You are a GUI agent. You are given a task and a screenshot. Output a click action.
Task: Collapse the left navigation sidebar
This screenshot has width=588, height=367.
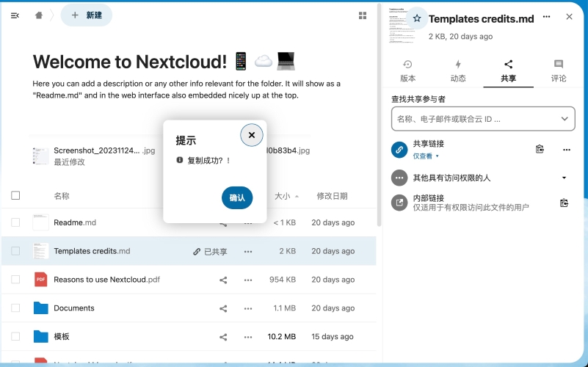click(x=15, y=15)
